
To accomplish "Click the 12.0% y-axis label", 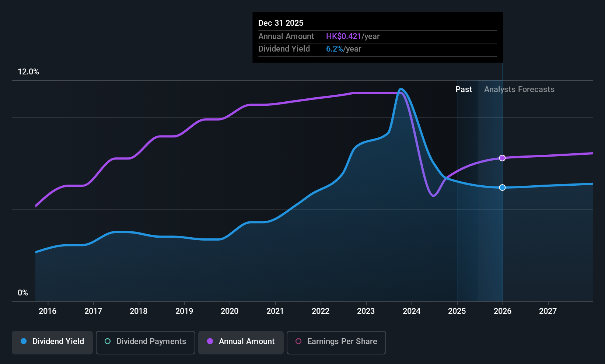I will pyautogui.click(x=28, y=72).
